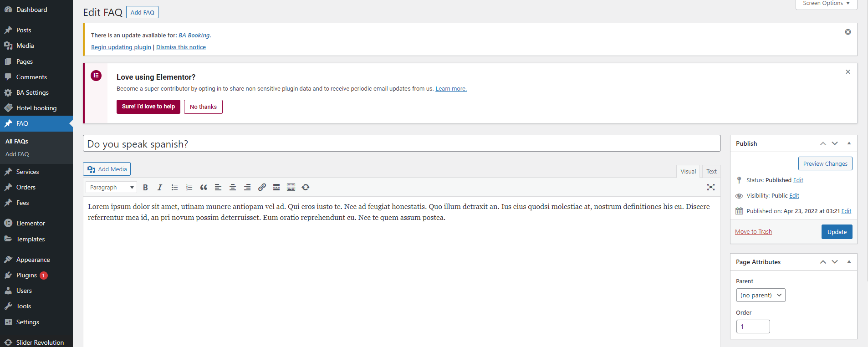This screenshot has width=868, height=347.
Task: Toggle the Publish panel collapse arrow
Action: [849, 143]
